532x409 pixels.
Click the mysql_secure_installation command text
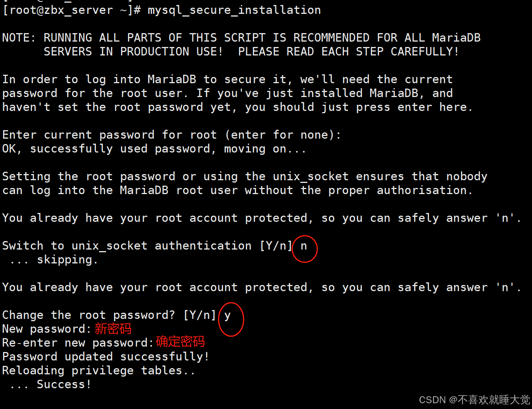coord(234,10)
